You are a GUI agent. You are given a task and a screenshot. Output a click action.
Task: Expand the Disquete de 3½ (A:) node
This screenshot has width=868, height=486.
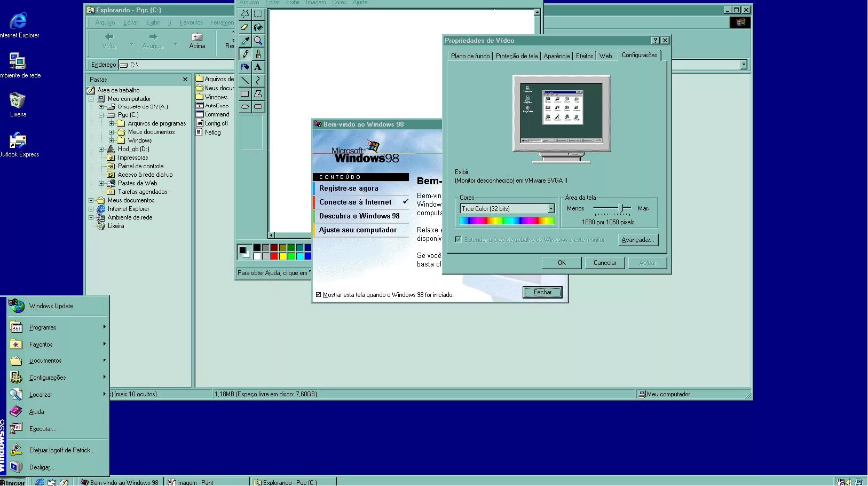(x=101, y=107)
